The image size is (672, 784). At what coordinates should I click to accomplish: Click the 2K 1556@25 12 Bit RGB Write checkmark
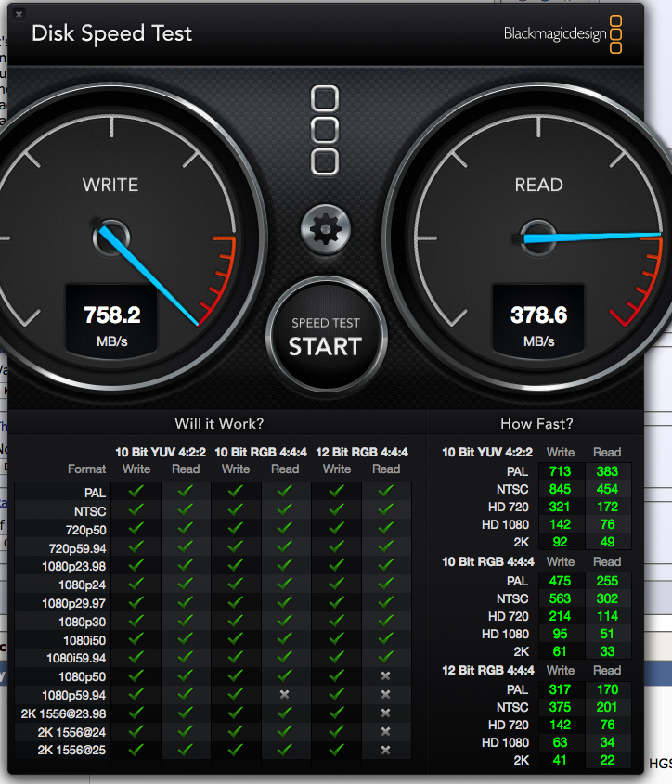click(336, 750)
